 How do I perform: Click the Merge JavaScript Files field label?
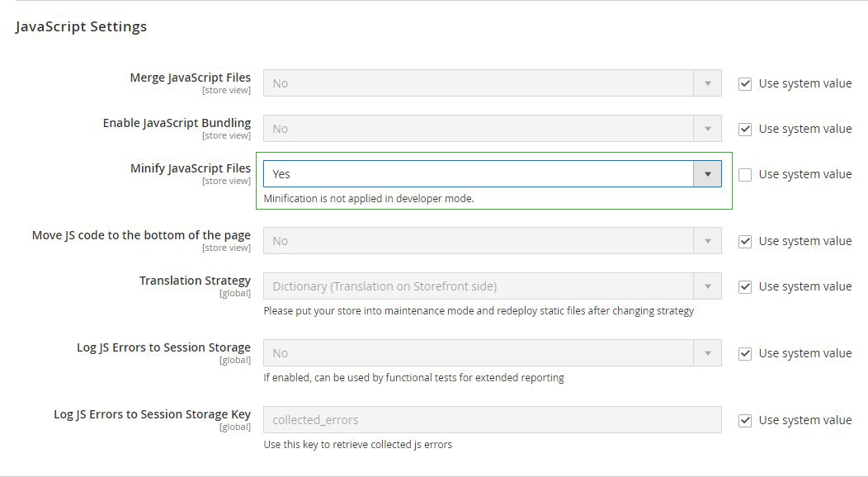click(x=190, y=78)
